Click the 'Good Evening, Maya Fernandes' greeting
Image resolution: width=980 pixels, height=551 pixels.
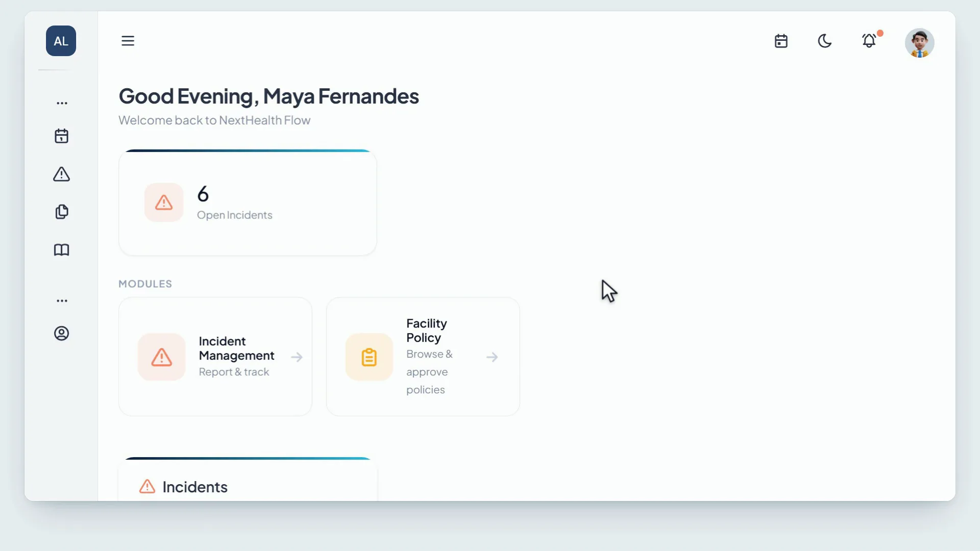[268, 96]
